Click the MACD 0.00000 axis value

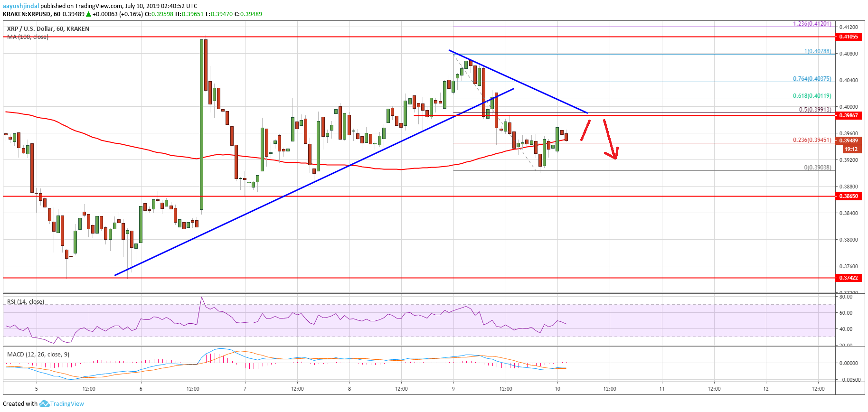click(849, 363)
